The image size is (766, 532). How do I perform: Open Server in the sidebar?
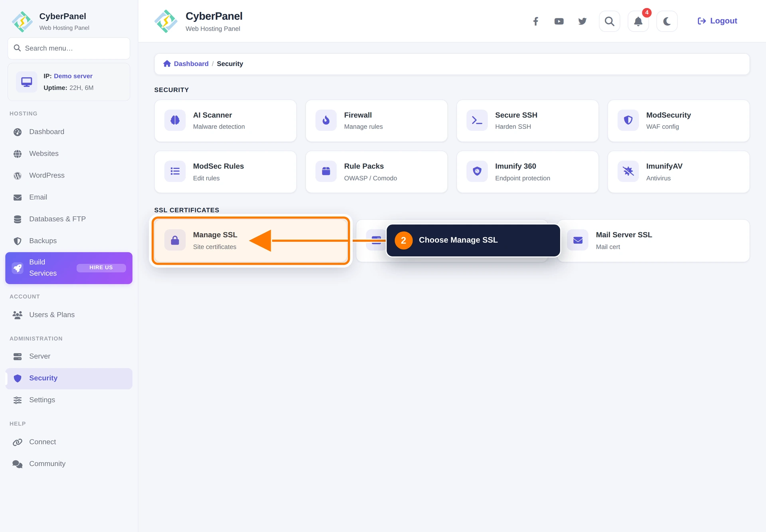pyautogui.click(x=69, y=357)
